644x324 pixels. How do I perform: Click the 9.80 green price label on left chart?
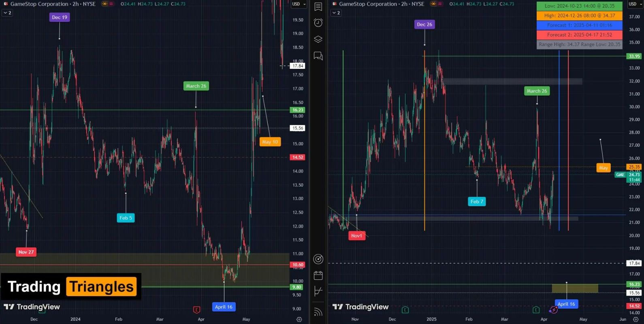(x=296, y=287)
